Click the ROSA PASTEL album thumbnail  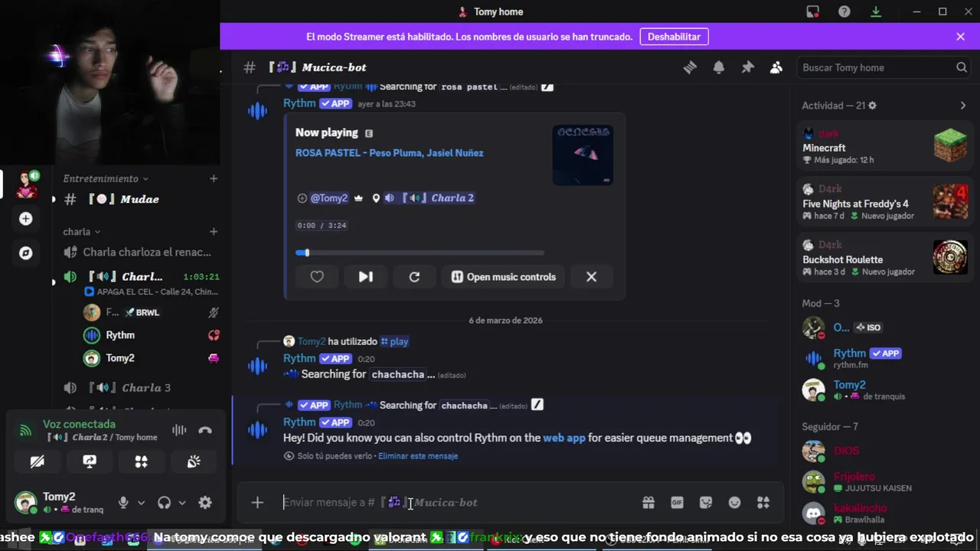coord(583,155)
